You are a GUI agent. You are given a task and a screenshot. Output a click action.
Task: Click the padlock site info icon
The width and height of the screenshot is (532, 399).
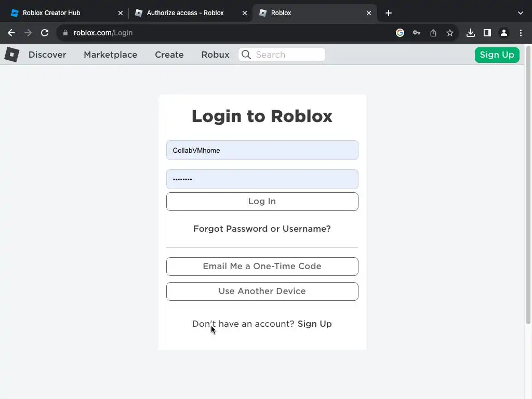(65, 33)
